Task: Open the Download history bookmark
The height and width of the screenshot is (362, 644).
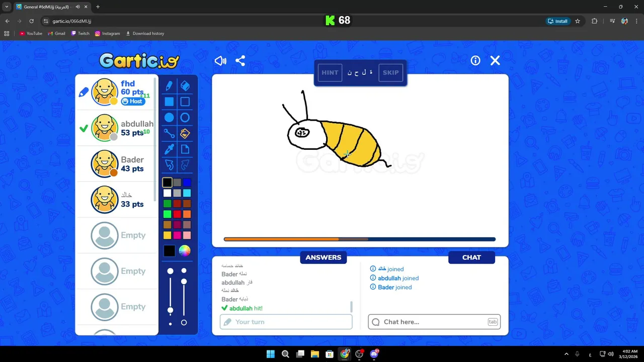Action: [x=145, y=34]
